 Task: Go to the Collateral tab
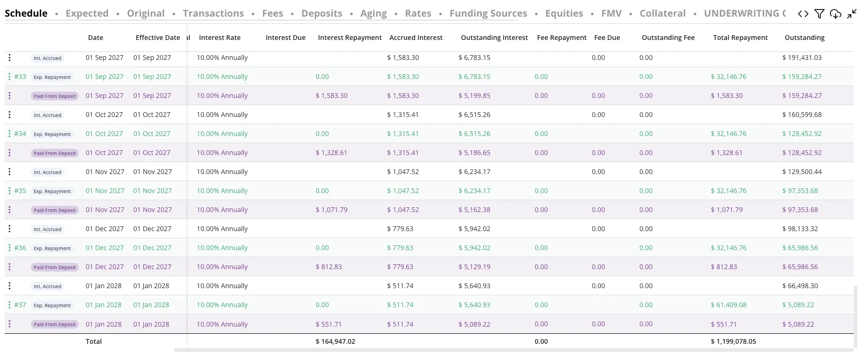662,13
